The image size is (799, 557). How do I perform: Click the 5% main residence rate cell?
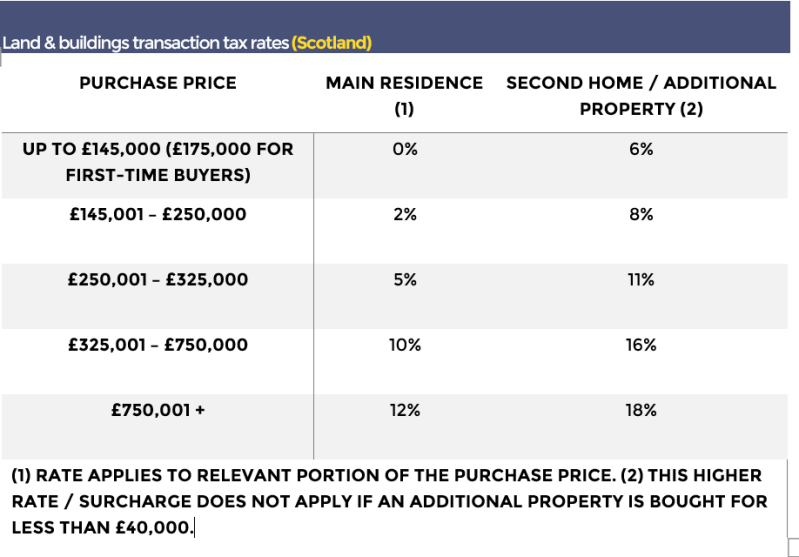404,280
